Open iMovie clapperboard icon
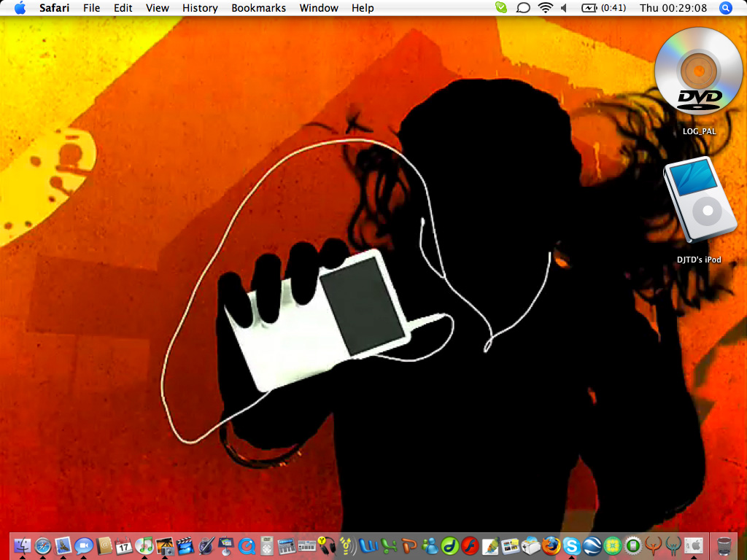 [x=185, y=545]
